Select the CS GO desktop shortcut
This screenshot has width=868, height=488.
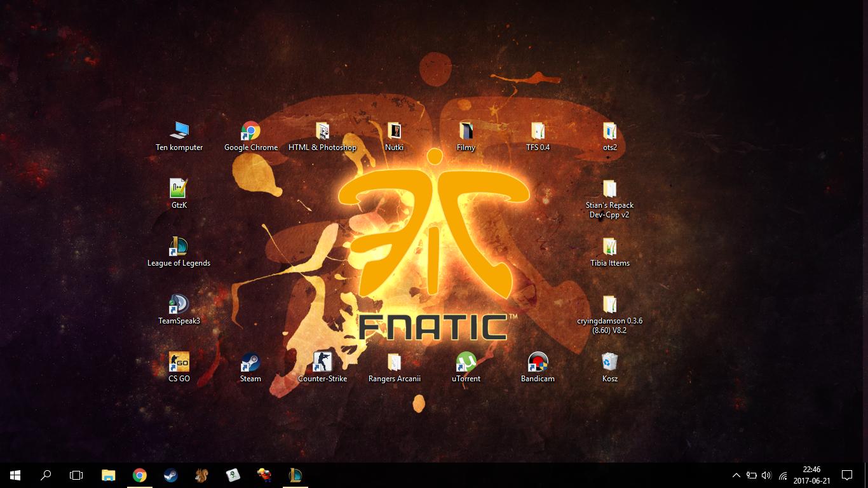pyautogui.click(x=179, y=368)
